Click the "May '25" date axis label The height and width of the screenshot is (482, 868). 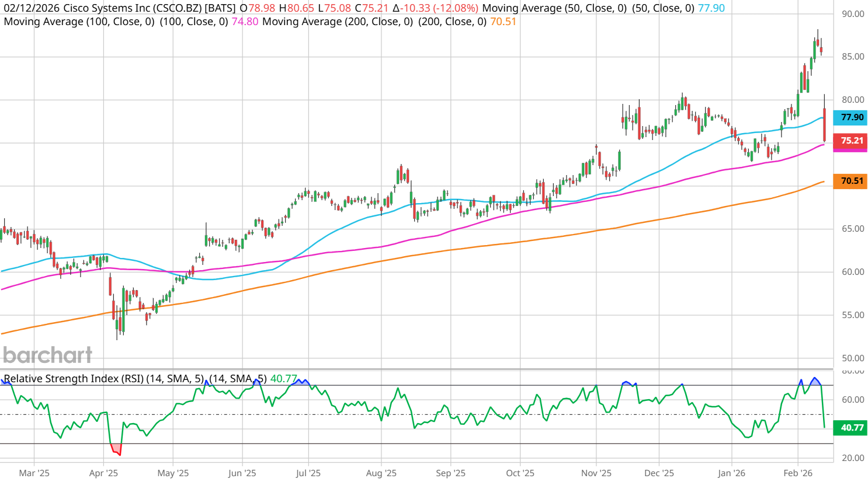click(x=173, y=473)
